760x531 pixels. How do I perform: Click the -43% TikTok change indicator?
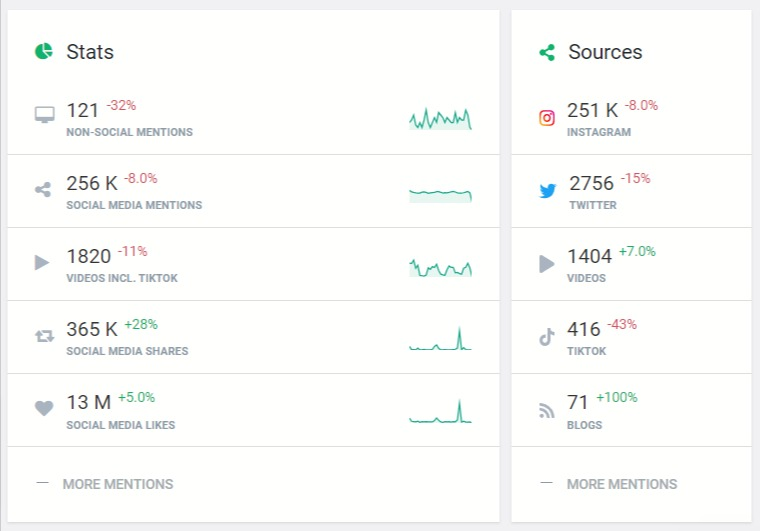pyautogui.click(x=622, y=324)
